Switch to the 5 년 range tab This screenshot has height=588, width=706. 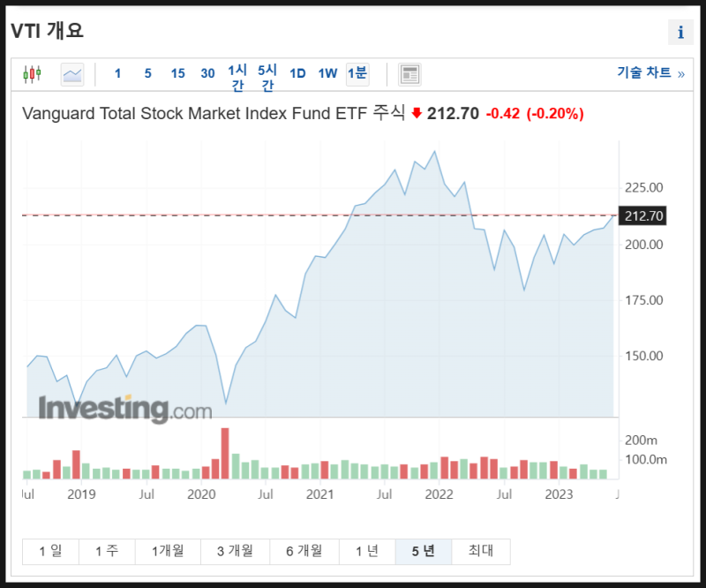coord(424,550)
